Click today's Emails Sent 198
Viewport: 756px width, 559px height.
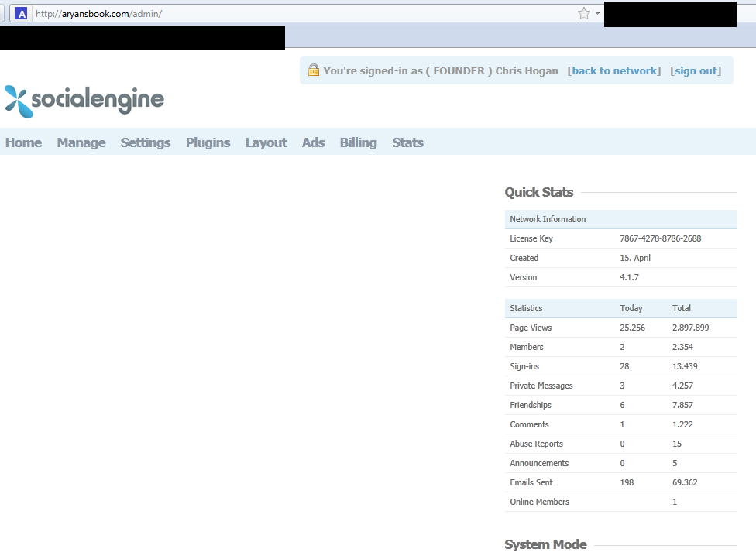[x=627, y=482]
